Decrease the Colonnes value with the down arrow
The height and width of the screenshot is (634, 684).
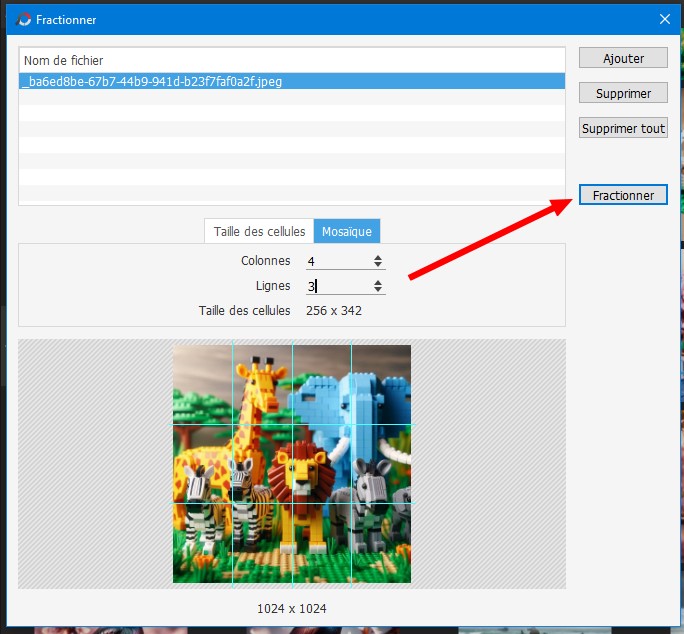point(378,264)
